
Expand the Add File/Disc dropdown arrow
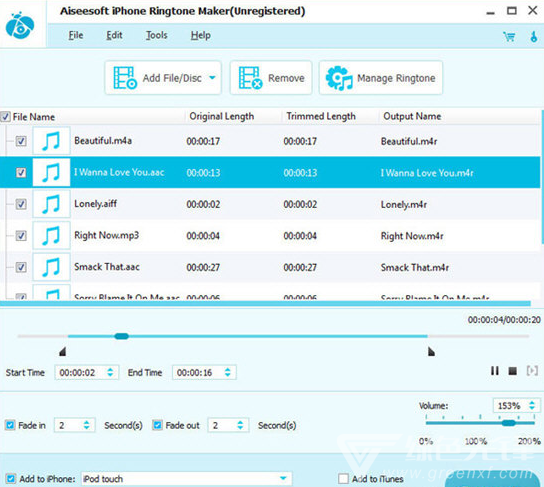[212, 78]
